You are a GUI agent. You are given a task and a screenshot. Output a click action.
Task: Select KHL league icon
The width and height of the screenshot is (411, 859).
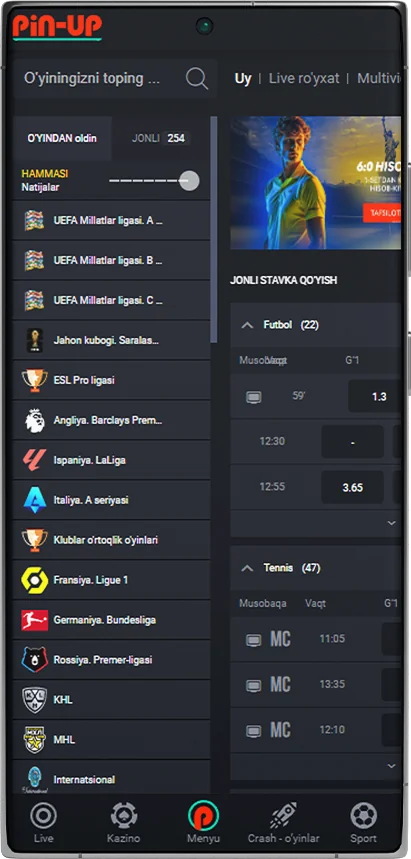35,700
